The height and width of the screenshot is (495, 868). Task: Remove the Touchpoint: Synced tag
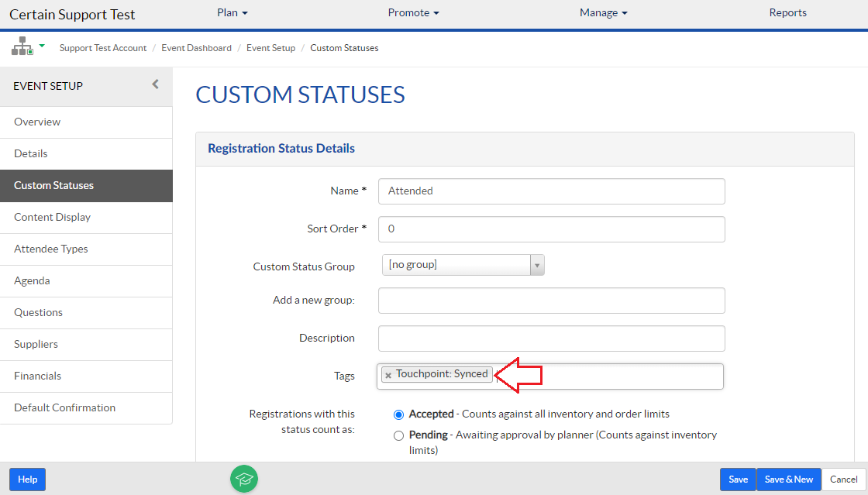click(x=388, y=376)
